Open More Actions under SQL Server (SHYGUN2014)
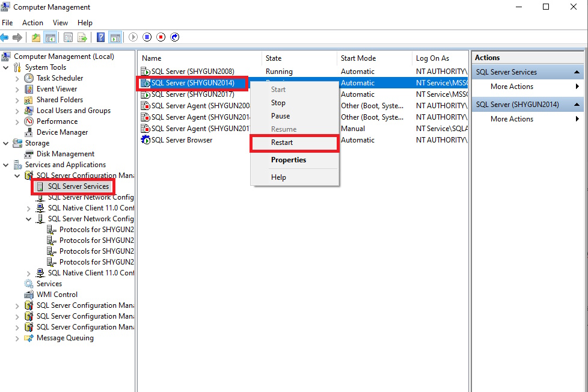 [x=528, y=119]
